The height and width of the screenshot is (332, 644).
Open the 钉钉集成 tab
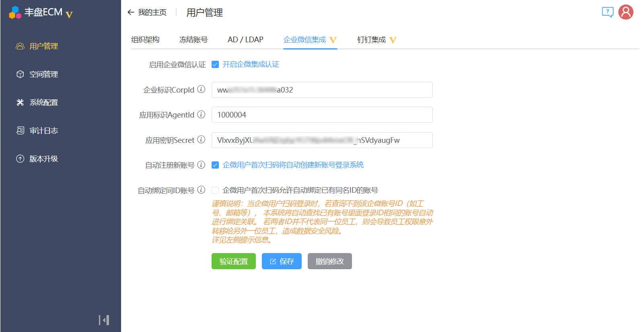[371, 39]
